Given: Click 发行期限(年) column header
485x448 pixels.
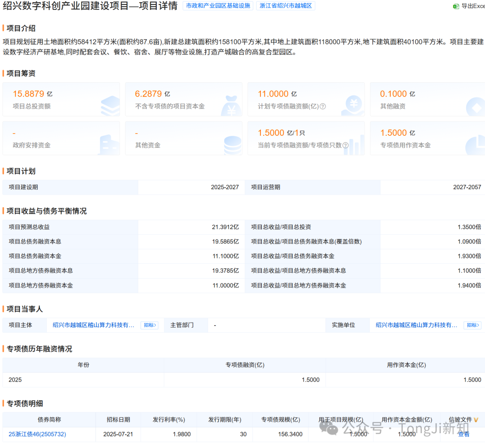Looking at the screenshot, I should click(225, 420).
